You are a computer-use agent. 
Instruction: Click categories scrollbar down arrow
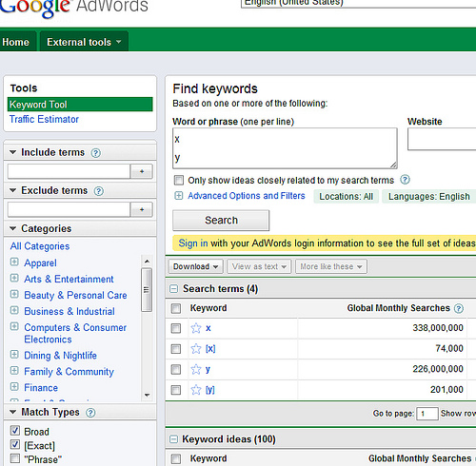tap(147, 395)
